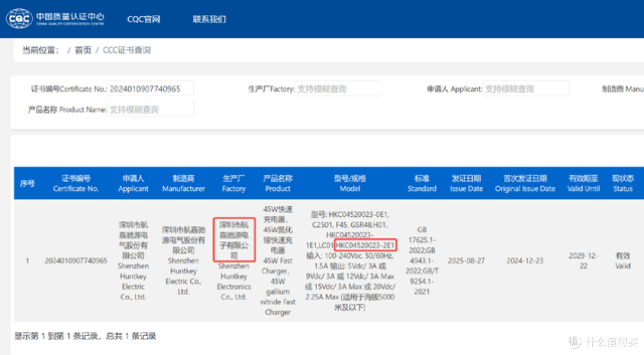Open the 联系我们 menu link
The image size is (644, 355).
(x=209, y=19)
